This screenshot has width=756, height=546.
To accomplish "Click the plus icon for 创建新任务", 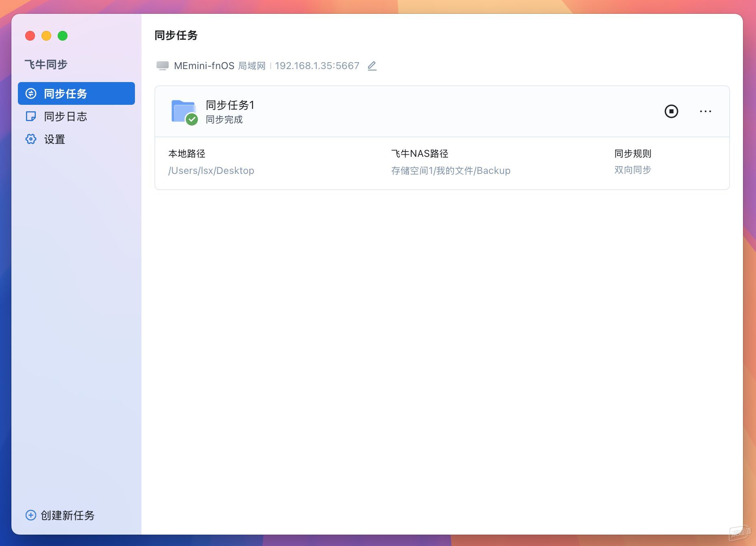I will pyautogui.click(x=31, y=515).
